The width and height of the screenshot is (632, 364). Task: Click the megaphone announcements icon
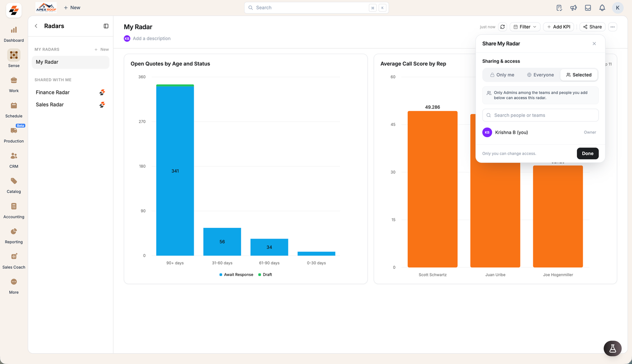coord(573,8)
